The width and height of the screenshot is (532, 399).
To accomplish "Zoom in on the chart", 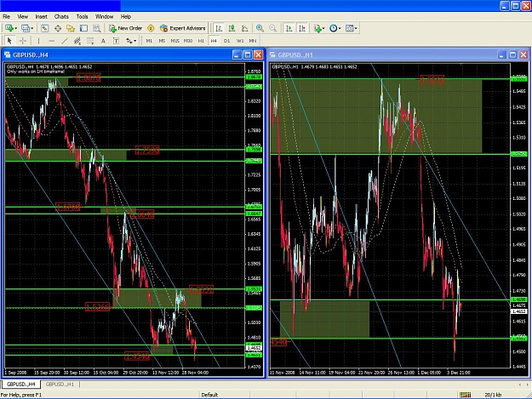I will pyautogui.click(x=260, y=28).
